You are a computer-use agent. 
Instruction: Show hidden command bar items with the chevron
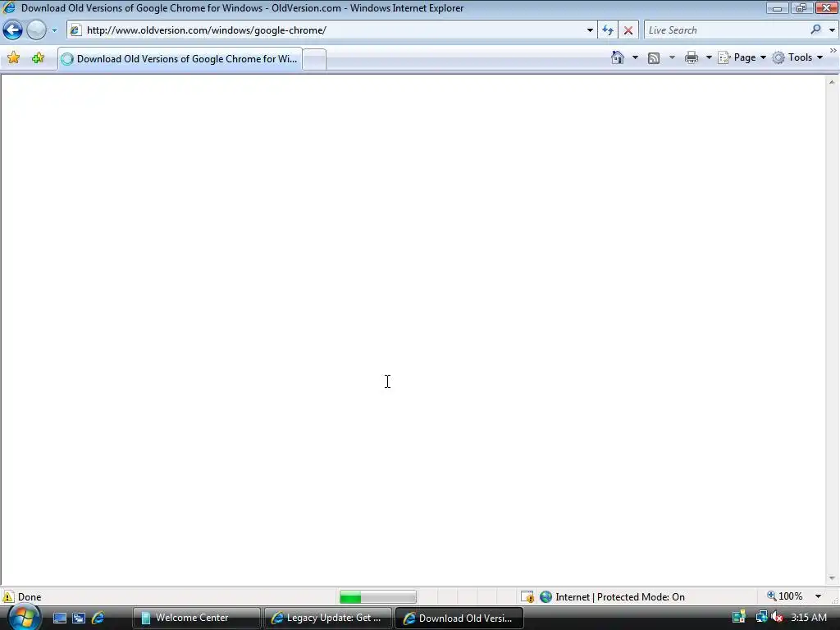click(x=833, y=51)
